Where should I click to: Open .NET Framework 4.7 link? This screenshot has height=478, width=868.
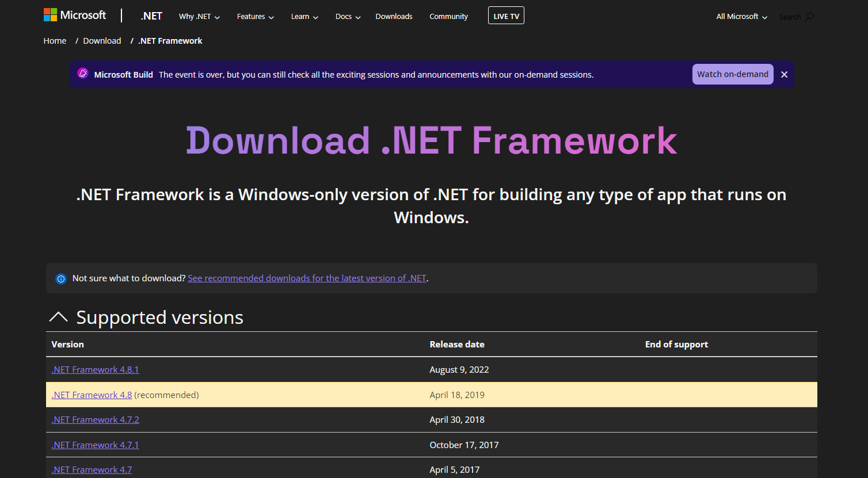point(92,470)
